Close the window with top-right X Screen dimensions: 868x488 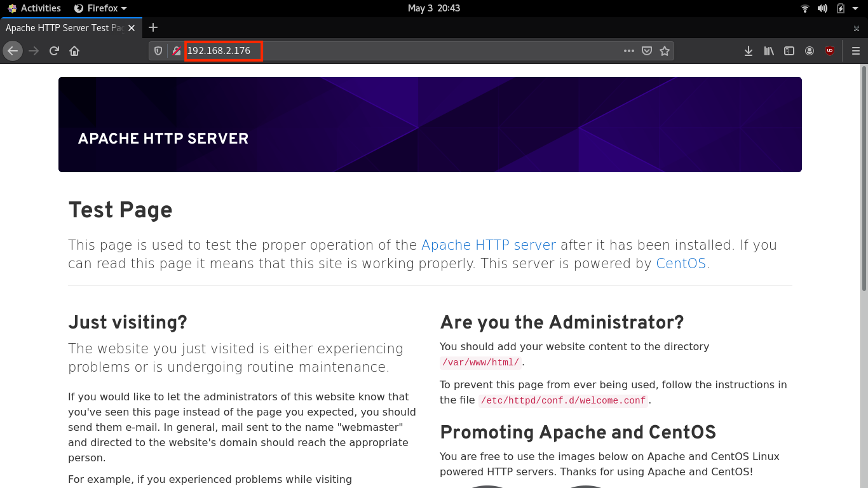tap(857, 28)
